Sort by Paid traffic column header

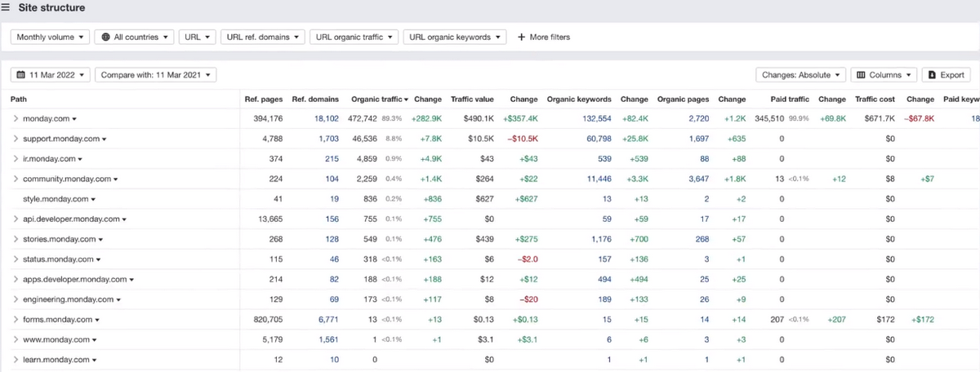click(789, 100)
